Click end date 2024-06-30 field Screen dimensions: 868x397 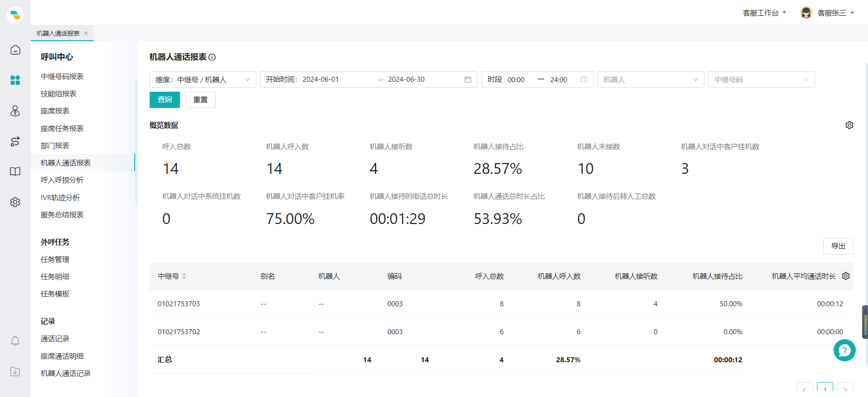pyautogui.click(x=406, y=79)
